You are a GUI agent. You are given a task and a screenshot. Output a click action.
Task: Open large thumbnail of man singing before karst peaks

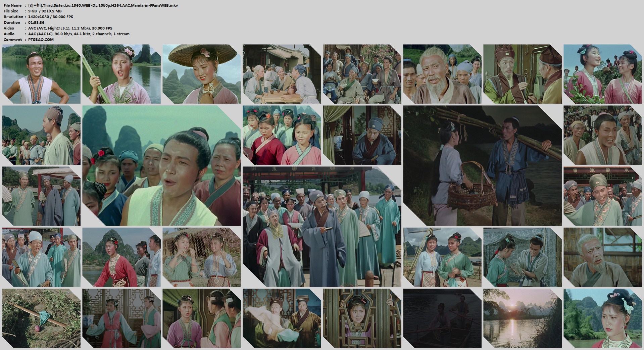(161, 166)
